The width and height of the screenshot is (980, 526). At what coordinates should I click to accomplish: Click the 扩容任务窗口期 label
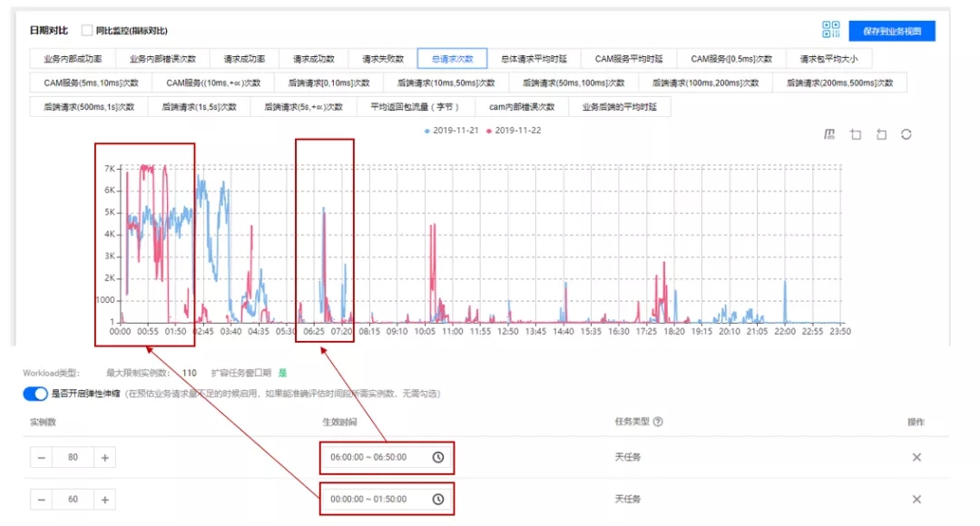(x=240, y=373)
